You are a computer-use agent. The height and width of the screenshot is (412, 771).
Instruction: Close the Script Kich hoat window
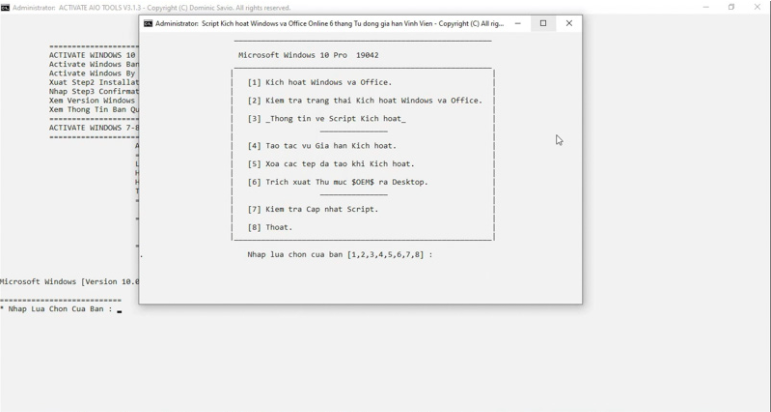click(569, 23)
